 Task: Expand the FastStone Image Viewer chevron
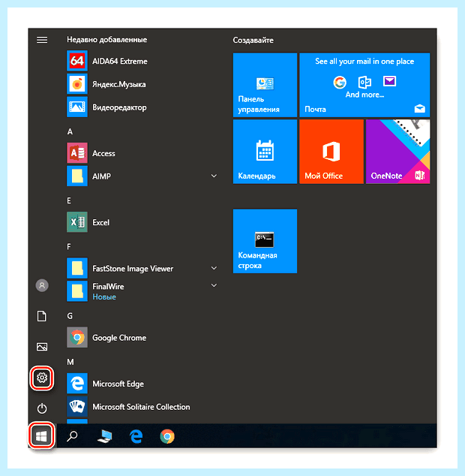coord(214,268)
